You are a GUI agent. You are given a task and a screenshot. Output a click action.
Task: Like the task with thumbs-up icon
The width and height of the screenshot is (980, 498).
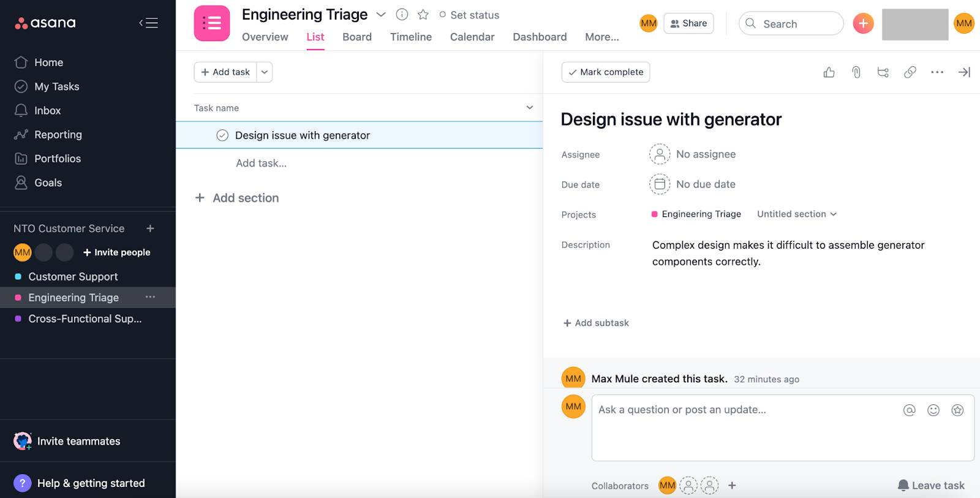(x=829, y=72)
